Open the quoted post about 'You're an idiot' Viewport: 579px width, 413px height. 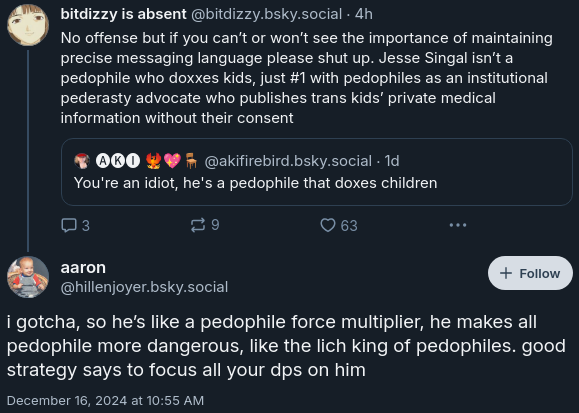click(317, 172)
